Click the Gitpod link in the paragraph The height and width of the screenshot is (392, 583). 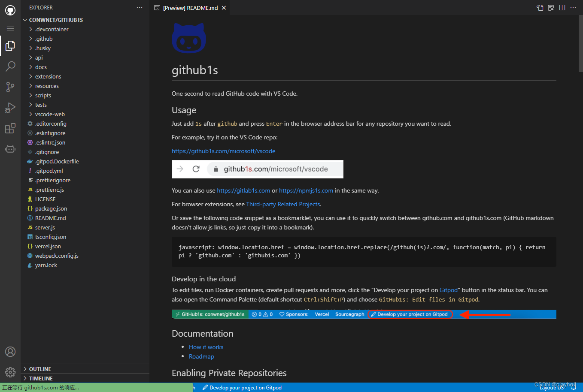click(449, 290)
